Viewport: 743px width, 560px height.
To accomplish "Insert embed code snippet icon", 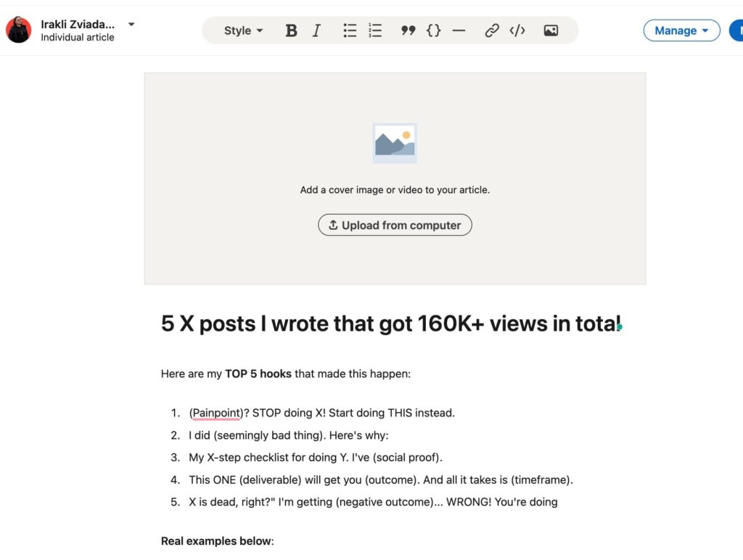I will pyautogui.click(x=517, y=30).
